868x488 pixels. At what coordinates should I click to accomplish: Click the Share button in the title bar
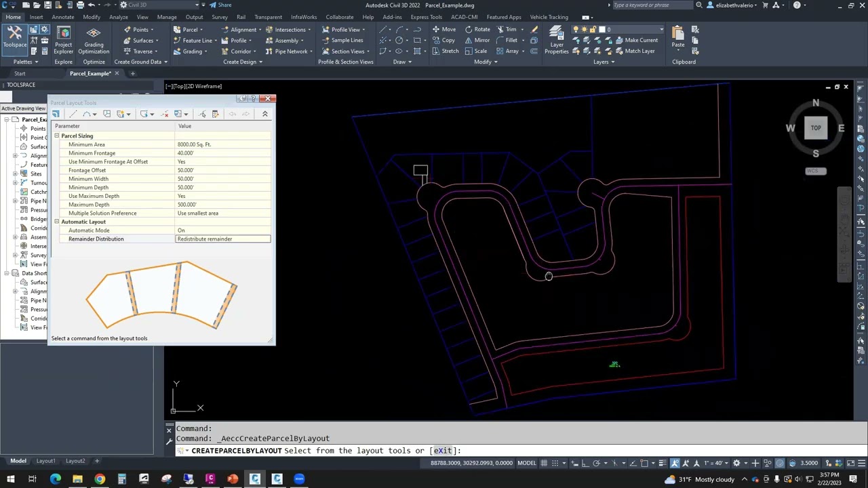click(x=220, y=5)
